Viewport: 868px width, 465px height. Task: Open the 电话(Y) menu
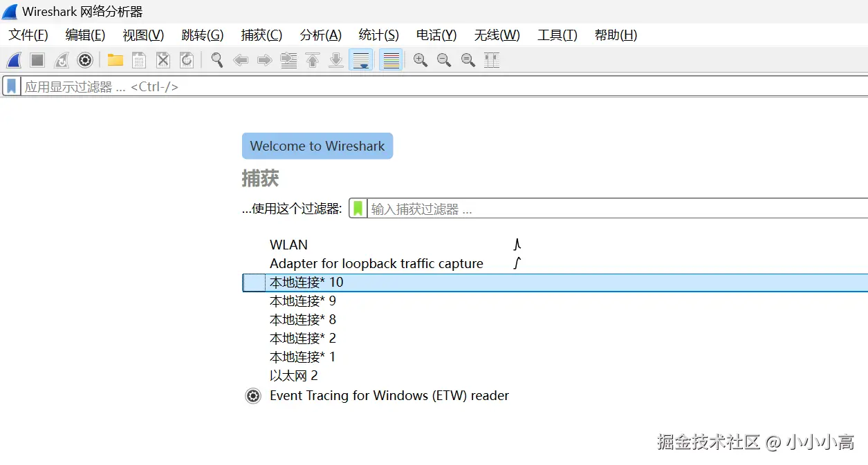point(436,35)
